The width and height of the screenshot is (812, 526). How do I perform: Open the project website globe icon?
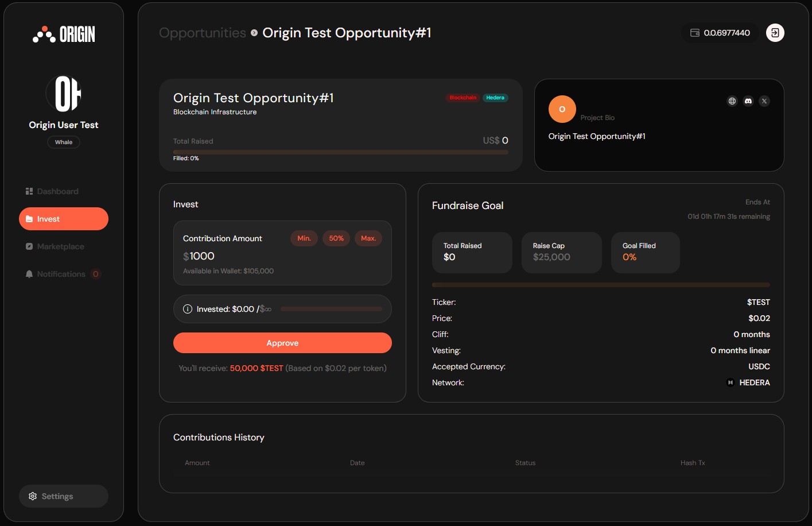732,101
